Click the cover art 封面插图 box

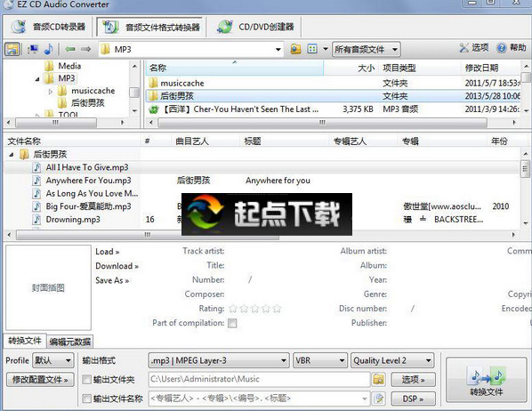click(49, 287)
